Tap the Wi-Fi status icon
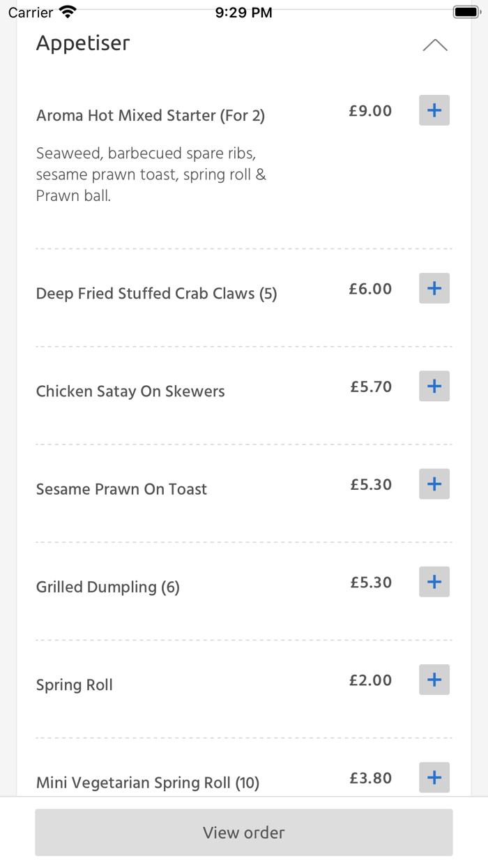 (68, 12)
